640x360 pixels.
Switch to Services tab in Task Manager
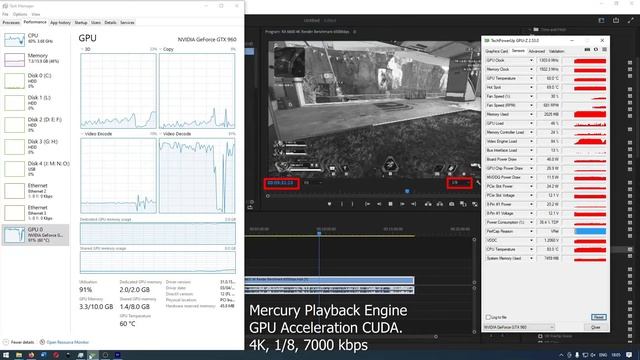127,22
